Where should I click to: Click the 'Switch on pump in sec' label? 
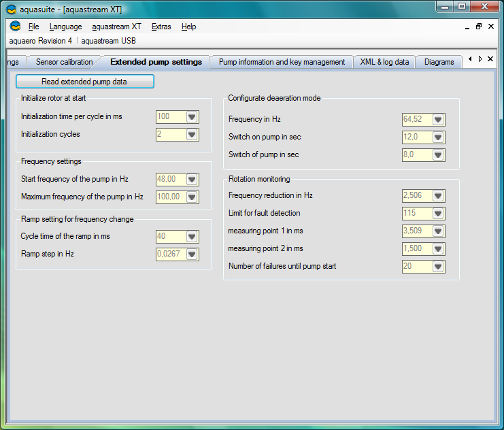point(265,137)
